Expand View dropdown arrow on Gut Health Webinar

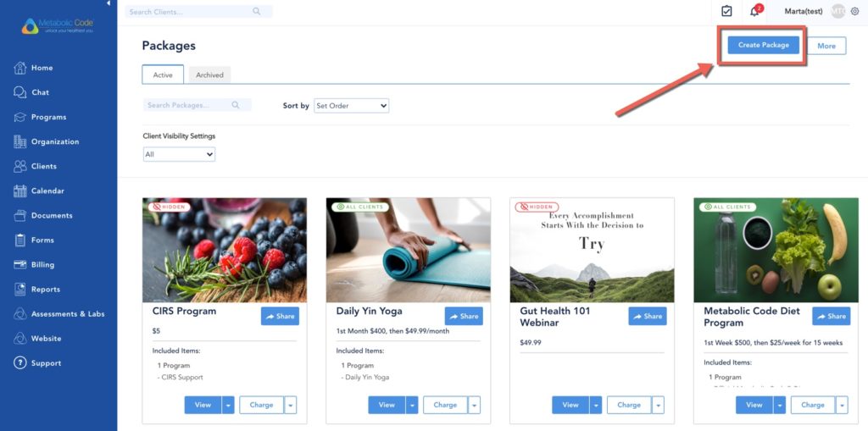[596, 405]
